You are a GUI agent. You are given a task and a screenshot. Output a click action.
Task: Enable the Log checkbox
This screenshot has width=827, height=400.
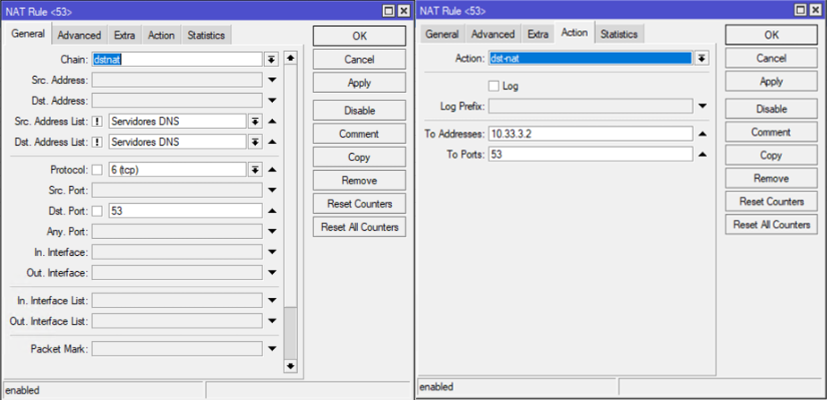pyautogui.click(x=493, y=86)
